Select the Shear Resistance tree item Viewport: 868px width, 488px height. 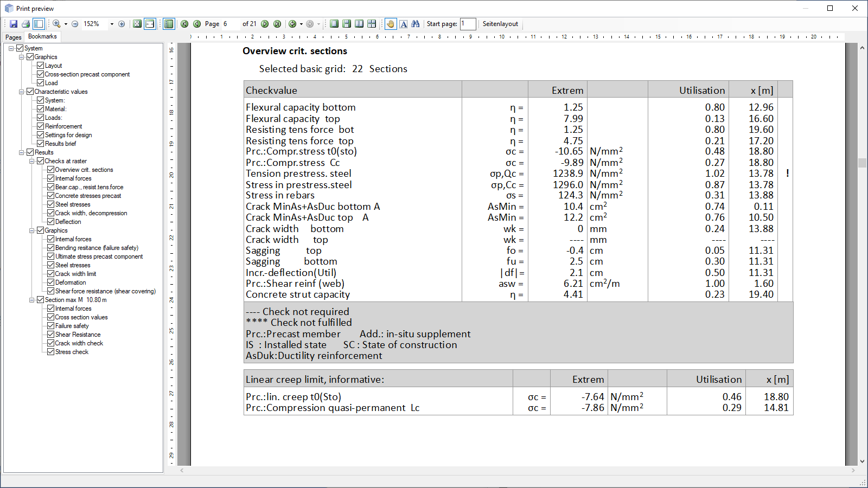click(78, 335)
